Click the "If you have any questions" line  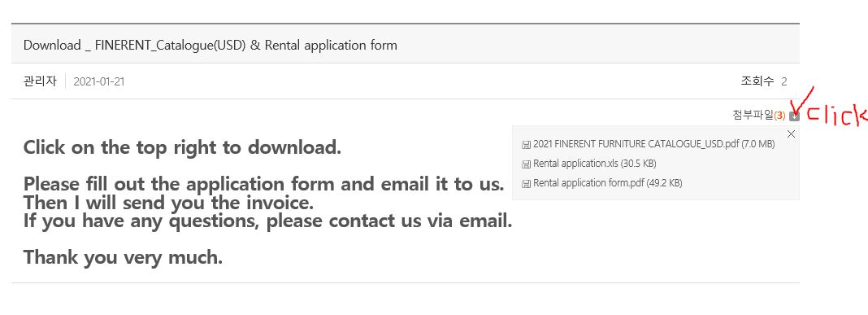click(268, 221)
